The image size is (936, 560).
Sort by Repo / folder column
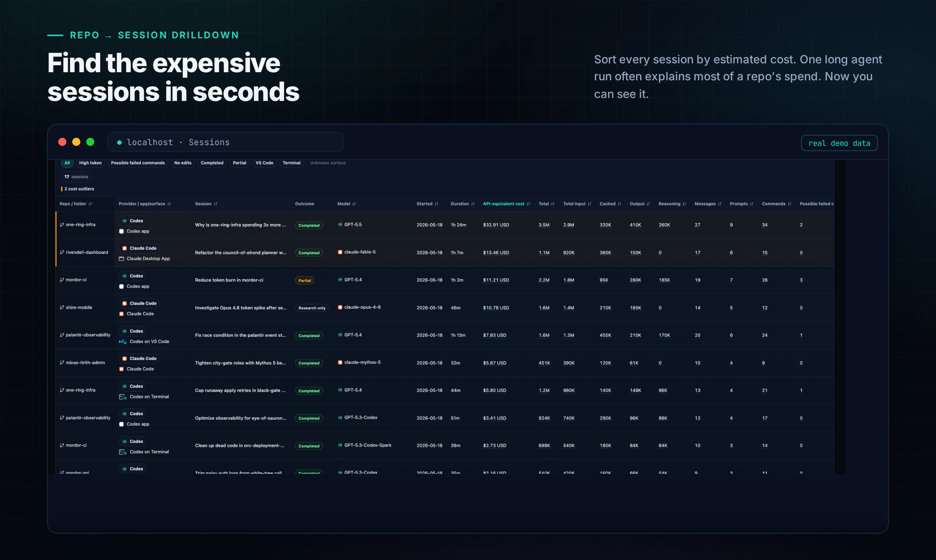coord(76,204)
